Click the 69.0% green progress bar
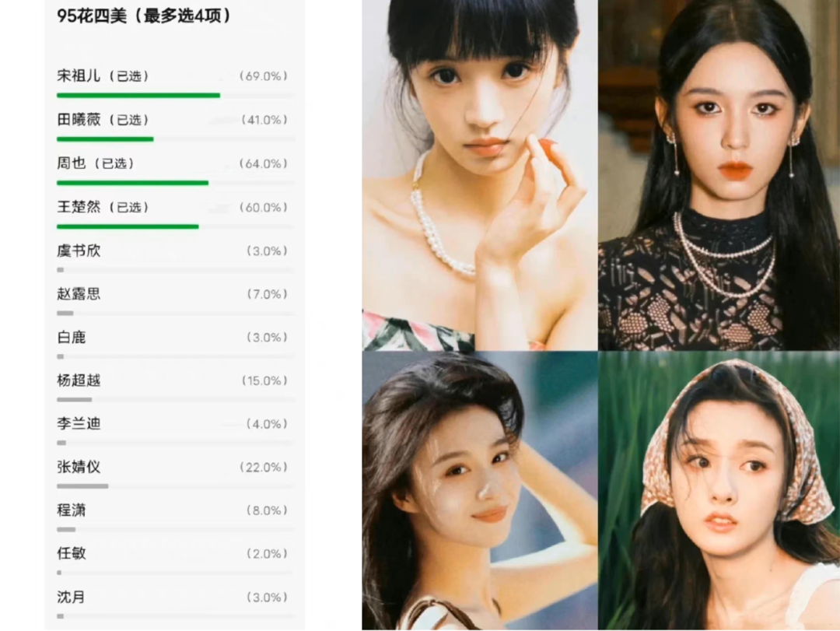The height and width of the screenshot is (631, 840). coord(138,96)
